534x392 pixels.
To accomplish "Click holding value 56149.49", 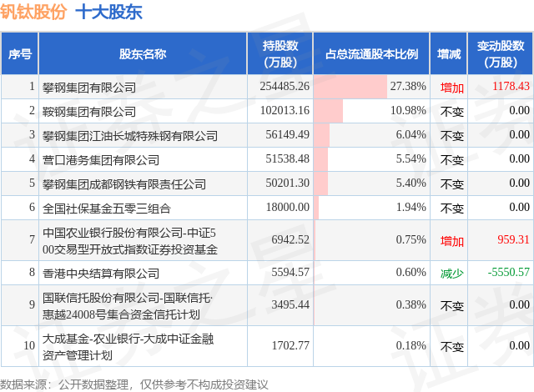I will point(287,134).
